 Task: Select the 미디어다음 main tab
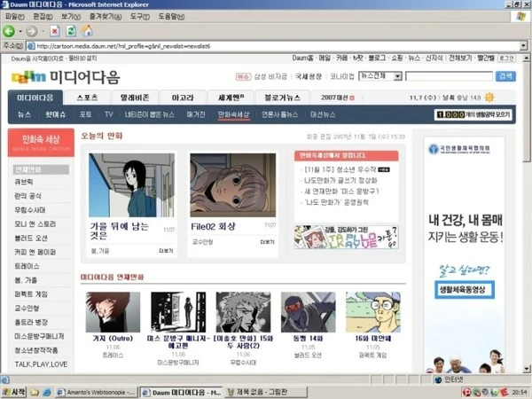(35, 98)
